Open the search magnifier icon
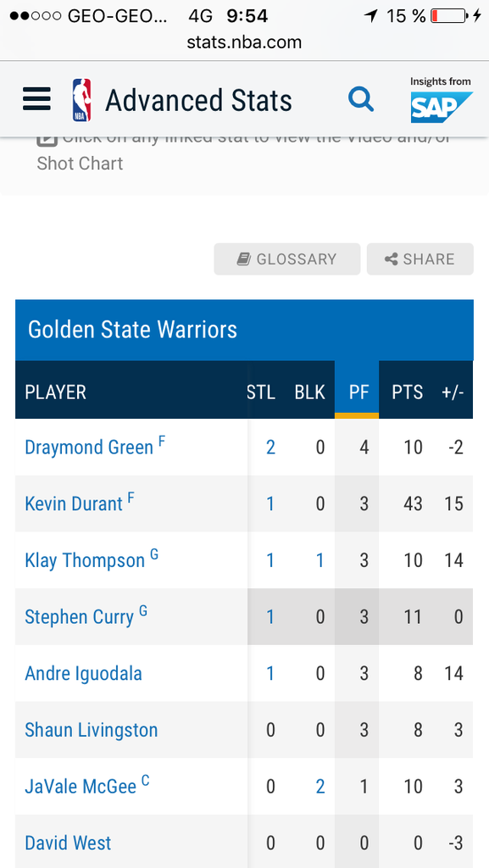Image resolution: width=489 pixels, height=868 pixels. coord(361,100)
